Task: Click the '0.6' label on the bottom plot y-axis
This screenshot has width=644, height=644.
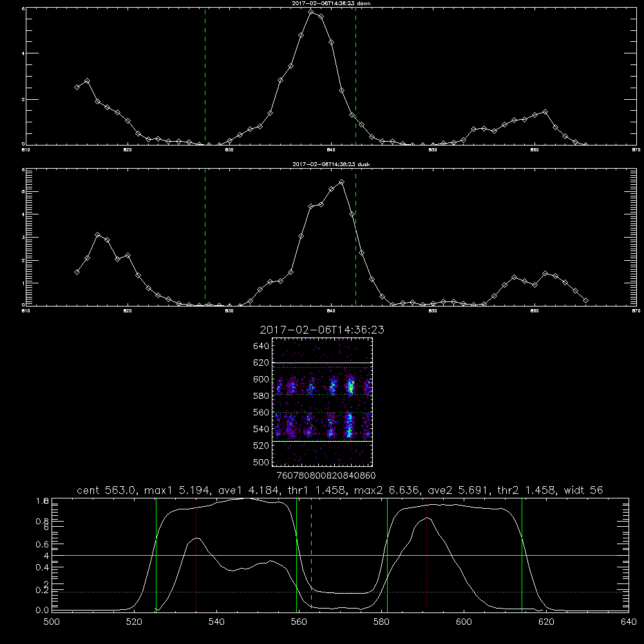Action: (x=43, y=545)
